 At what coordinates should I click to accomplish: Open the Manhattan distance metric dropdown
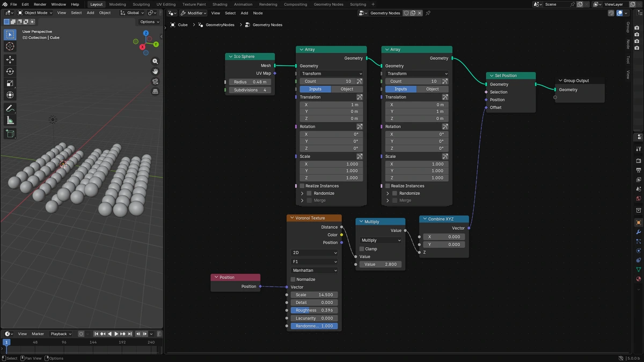(314, 270)
